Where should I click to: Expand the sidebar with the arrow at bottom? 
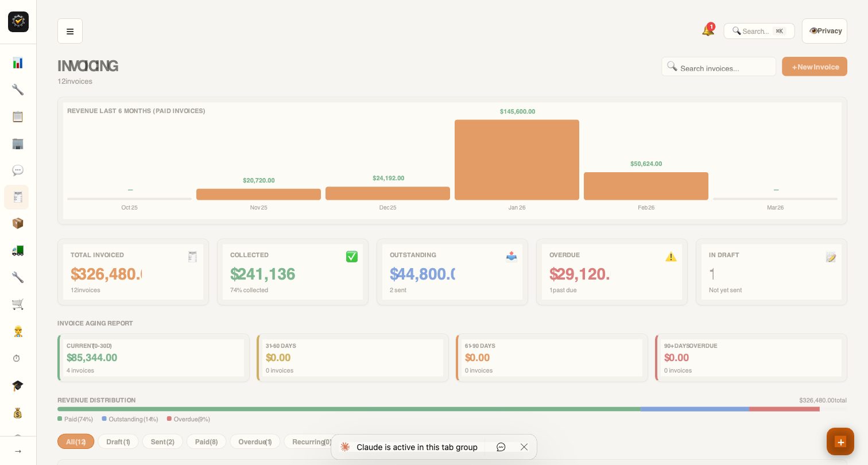coord(17,451)
